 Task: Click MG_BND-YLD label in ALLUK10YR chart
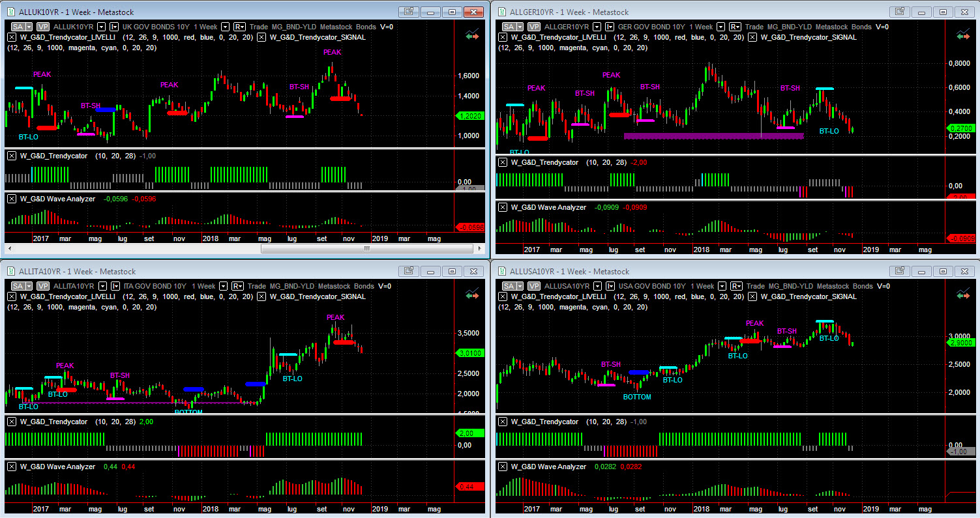[x=294, y=27]
